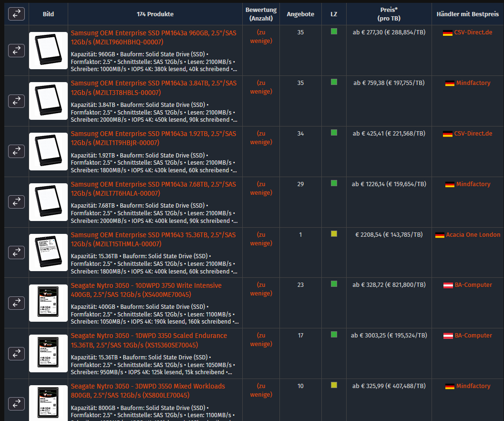Open Samsung PM1643a 3.84TB product image

pyautogui.click(x=48, y=101)
